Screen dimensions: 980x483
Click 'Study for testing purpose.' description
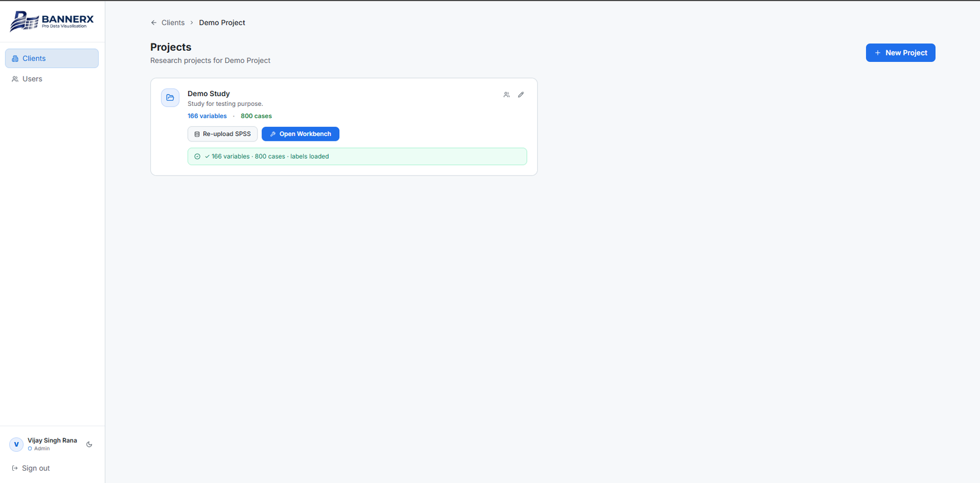tap(225, 104)
